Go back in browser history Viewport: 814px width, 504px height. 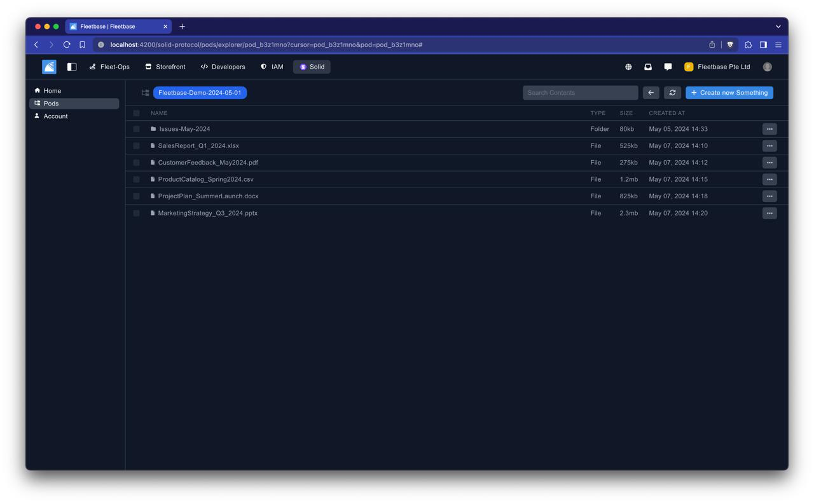click(x=36, y=44)
